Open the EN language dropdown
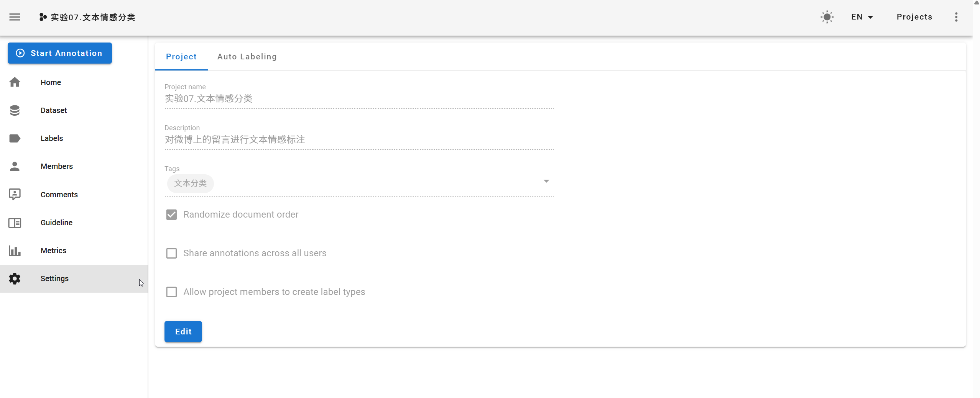This screenshot has height=398, width=980. pyautogui.click(x=862, y=17)
